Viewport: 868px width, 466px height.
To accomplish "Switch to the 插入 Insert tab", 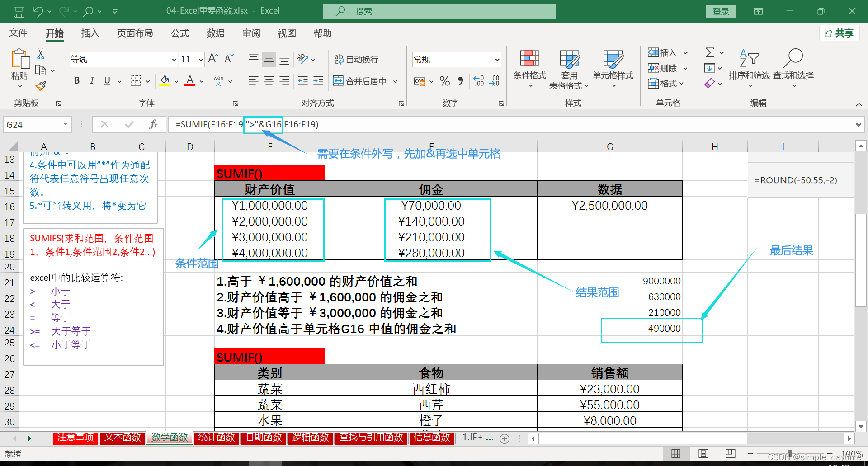I will (x=90, y=33).
